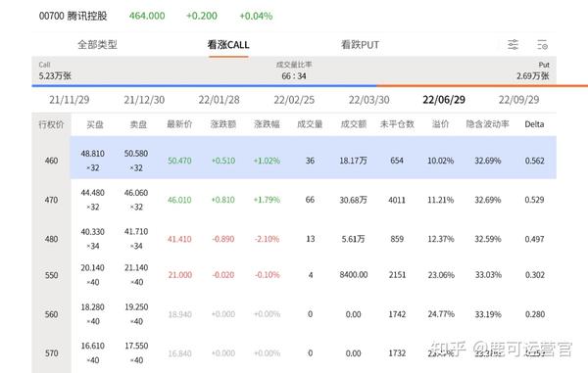This screenshot has height=373, width=588.
Task: Click the percent change +0.04%
Action: tap(256, 16)
